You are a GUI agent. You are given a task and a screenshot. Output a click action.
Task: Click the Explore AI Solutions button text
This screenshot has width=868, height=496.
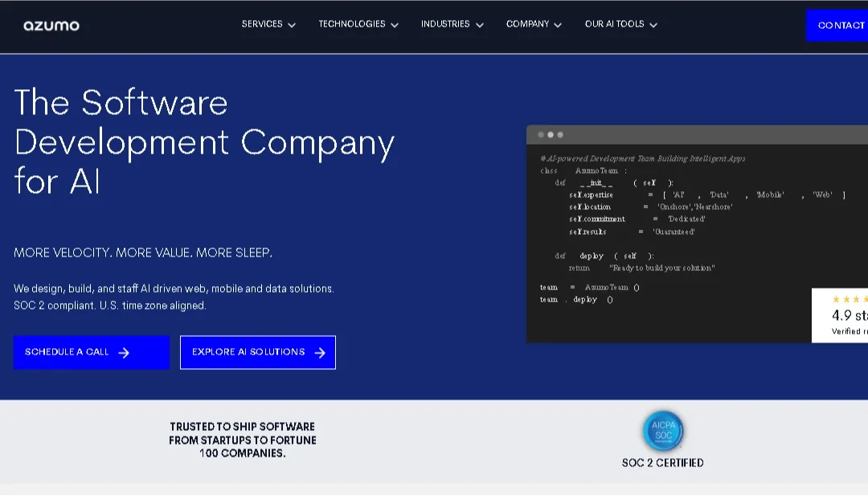click(x=248, y=352)
